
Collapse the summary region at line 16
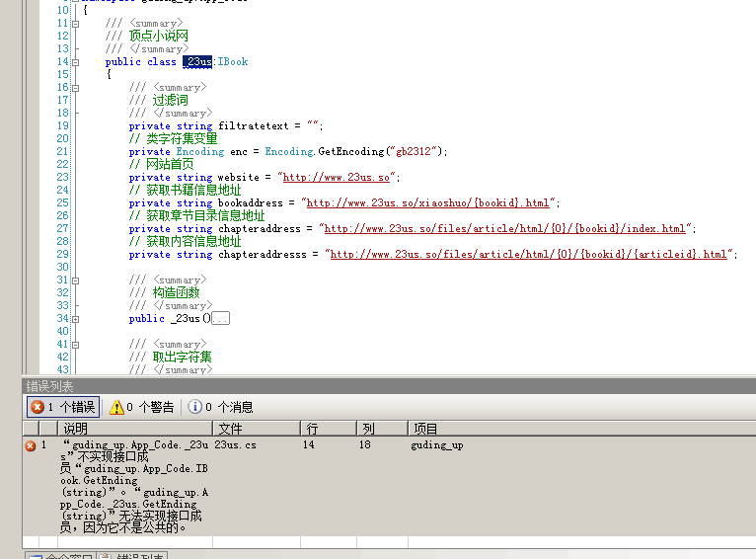[75, 88]
